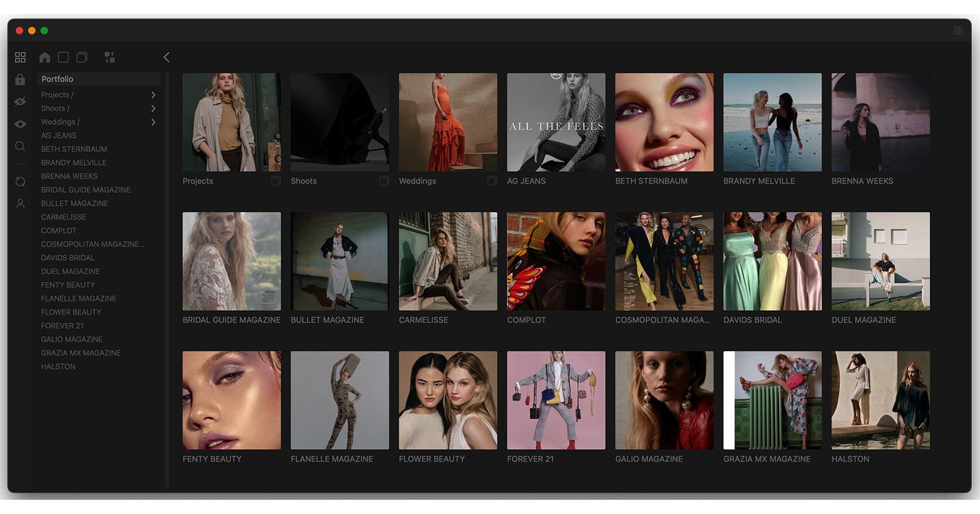Image resolution: width=980 pixels, height=514 pixels.
Task: Collapse sidebar with the back chevron
Action: pos(166,57)
